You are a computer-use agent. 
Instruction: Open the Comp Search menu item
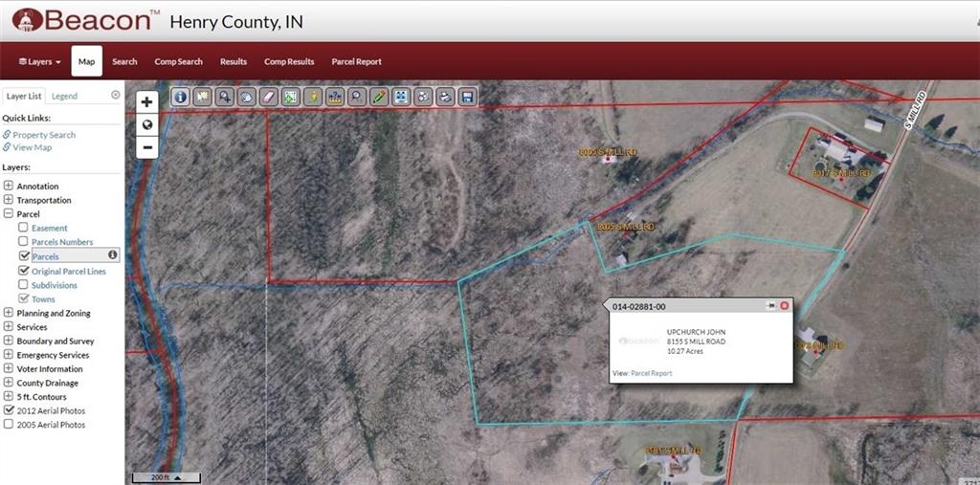179,62
